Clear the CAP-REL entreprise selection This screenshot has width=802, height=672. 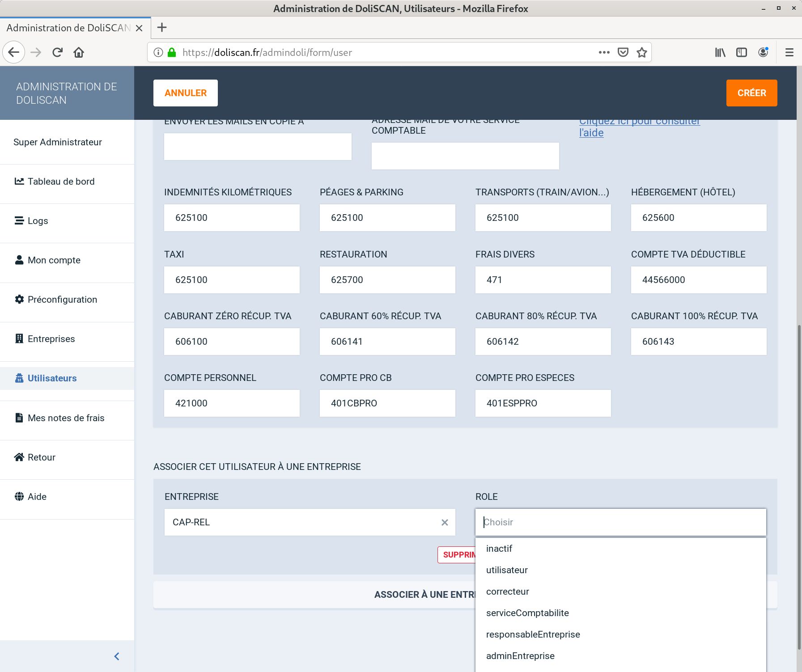[x=445, y=523]
